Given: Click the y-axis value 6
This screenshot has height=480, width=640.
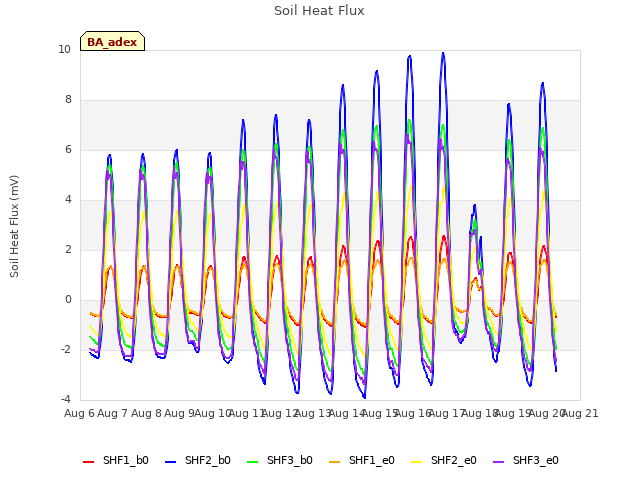Looking at the screenshot, I should pyautogui.click(x=68, y=150).
